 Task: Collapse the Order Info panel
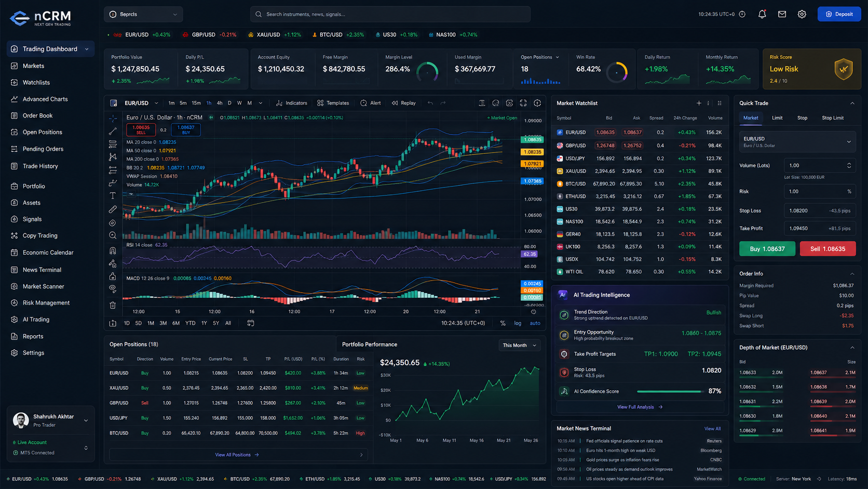852,274
